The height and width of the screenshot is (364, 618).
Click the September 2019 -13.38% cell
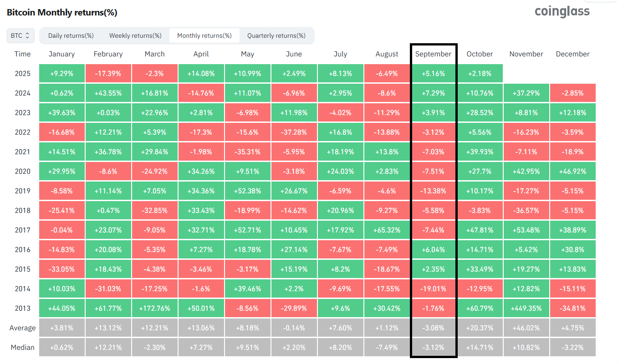coord(433,191)
